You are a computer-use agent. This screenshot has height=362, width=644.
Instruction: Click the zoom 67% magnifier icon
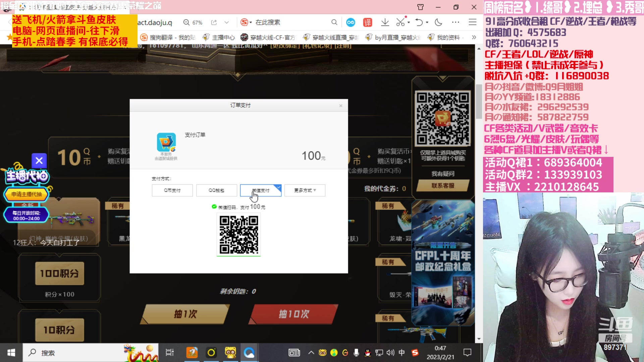click(186, 22)
